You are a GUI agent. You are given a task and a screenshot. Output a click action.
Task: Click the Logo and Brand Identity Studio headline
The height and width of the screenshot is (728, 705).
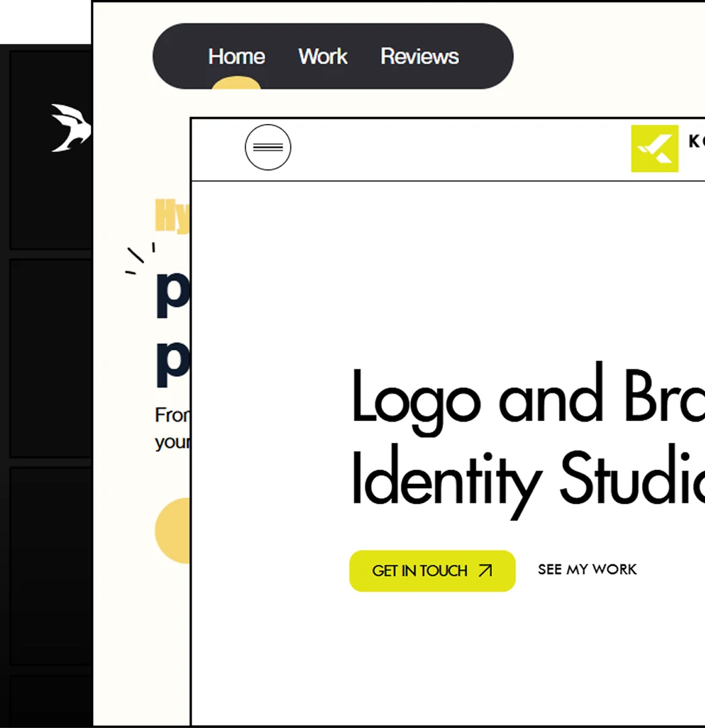pyautogui.click(x=527, y=437)
